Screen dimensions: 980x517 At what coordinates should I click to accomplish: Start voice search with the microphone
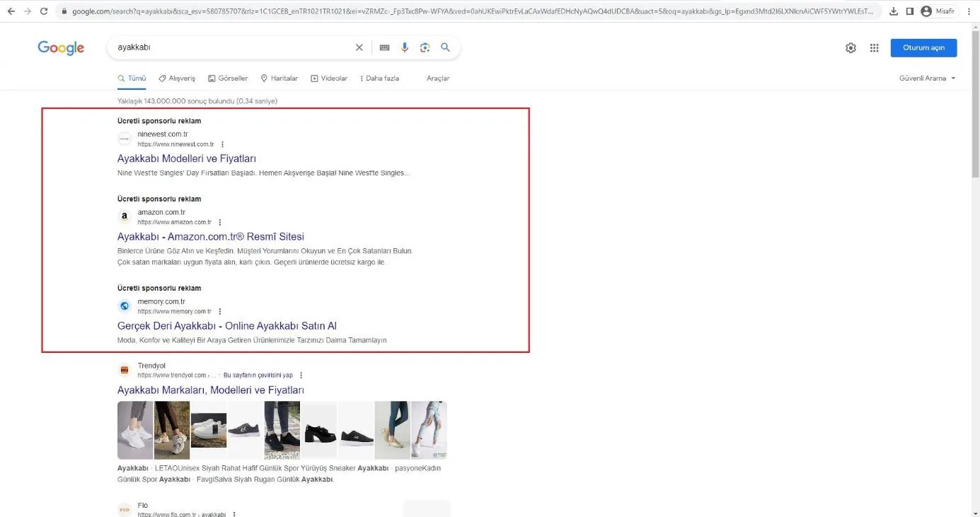[x=405, y=47]
